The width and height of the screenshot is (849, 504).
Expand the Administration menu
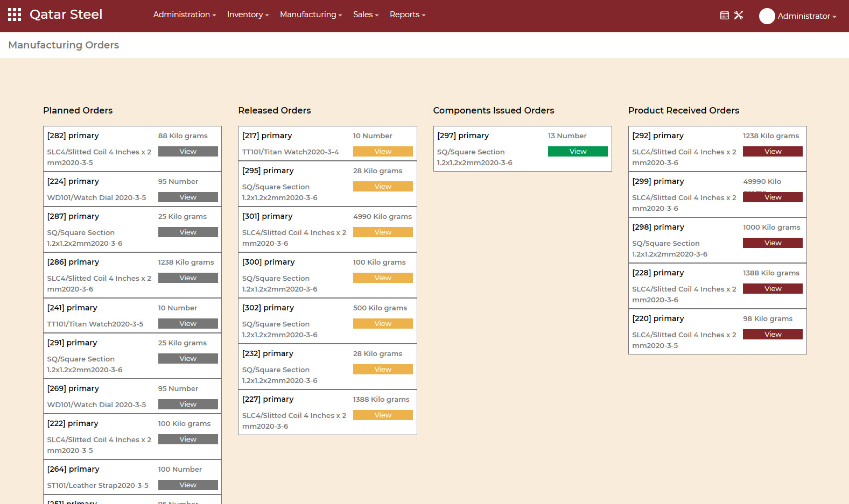pos(185,15)
